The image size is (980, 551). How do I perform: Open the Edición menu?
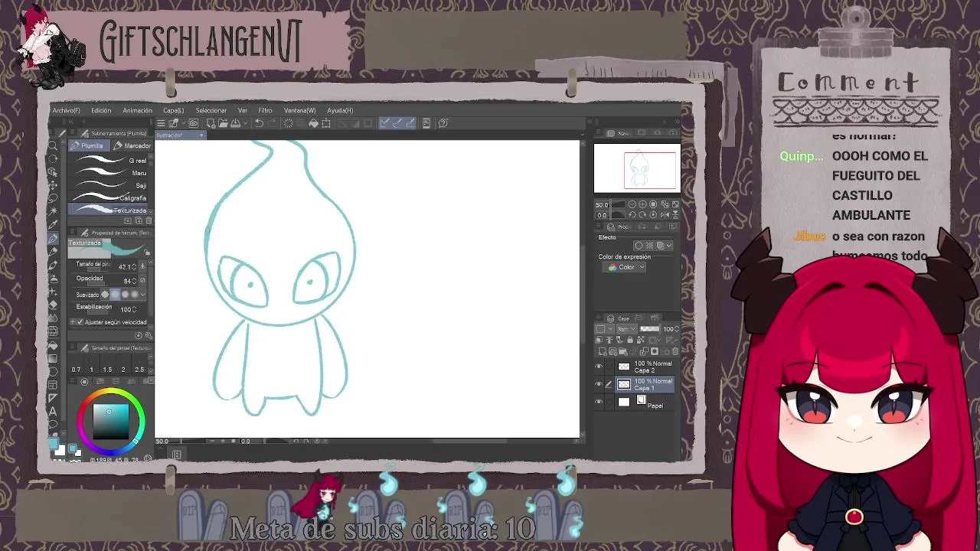pos(101,110)
